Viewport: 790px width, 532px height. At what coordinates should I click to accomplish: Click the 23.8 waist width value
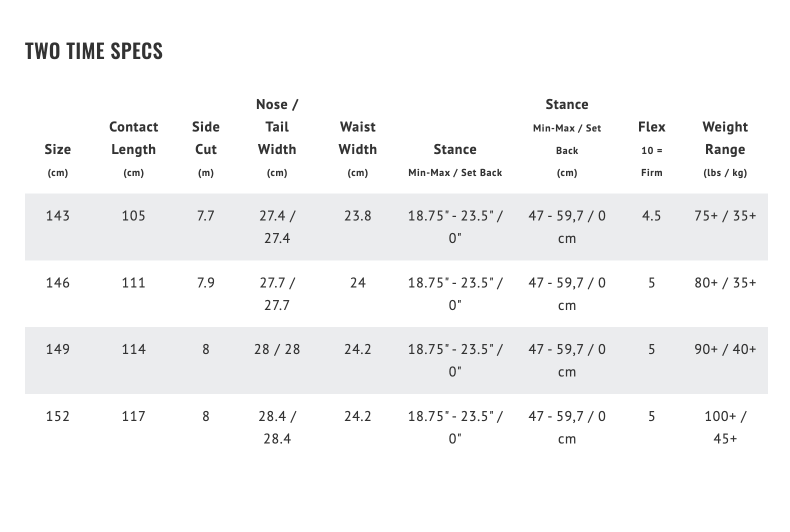(x=357, y=216)
